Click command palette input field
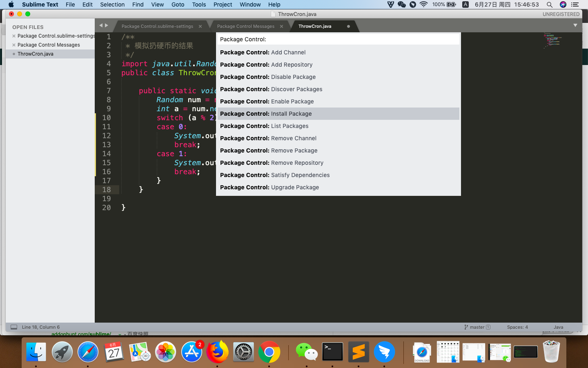588x368 pixels. 339,39
